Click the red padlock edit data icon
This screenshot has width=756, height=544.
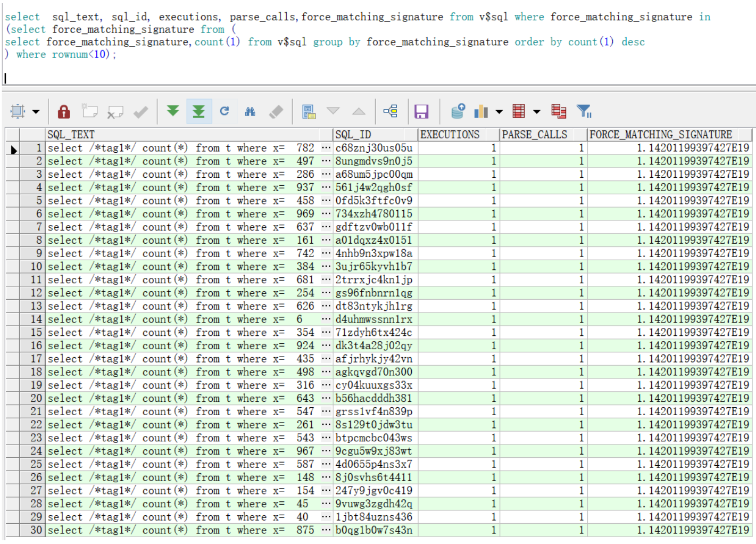(64, 111)
